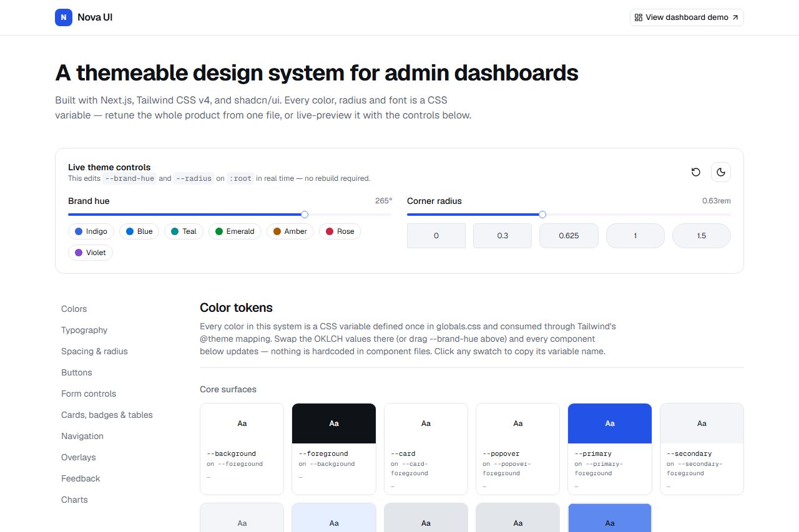
Task: Open the Navigation sidebar item
Action: pos(82,436)
